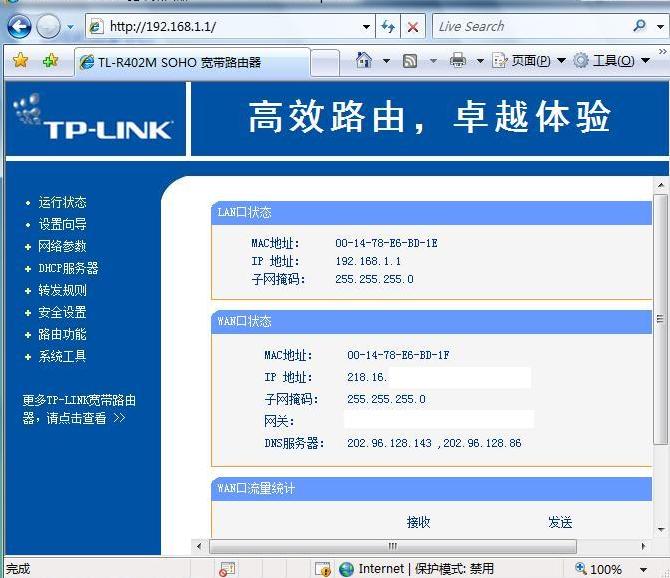Click the vertical scrollbar thumb
This screenshot has height=578, width=670.
(661, 320)
